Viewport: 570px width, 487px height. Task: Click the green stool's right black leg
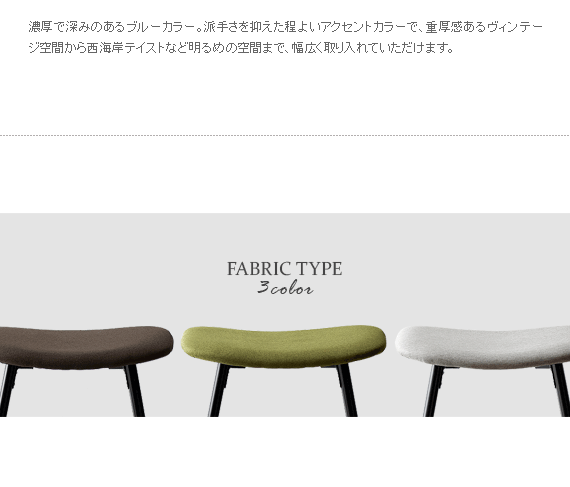click(x=347, y=391)
